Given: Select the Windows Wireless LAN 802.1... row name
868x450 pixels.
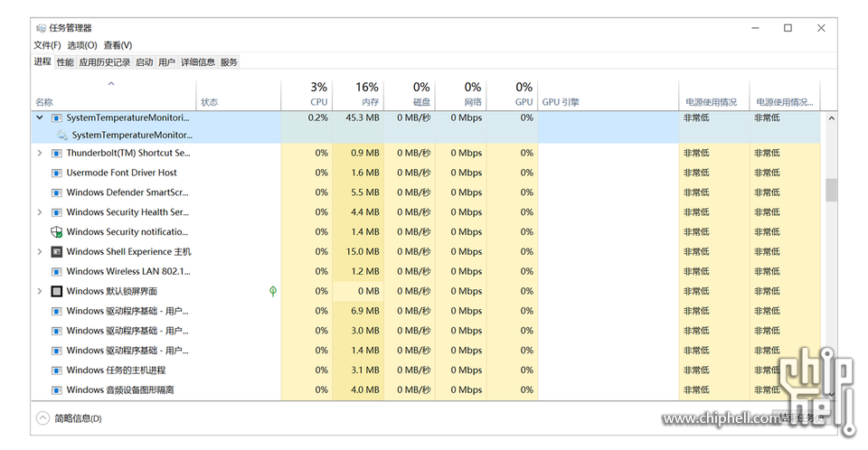Looking at the screenshot, I should pyautogui.click(x=128, y=271).
